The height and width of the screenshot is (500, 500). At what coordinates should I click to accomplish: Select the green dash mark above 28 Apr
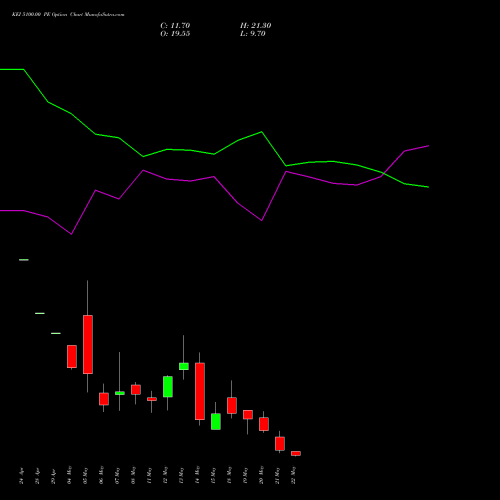click(x=40, y=313)
